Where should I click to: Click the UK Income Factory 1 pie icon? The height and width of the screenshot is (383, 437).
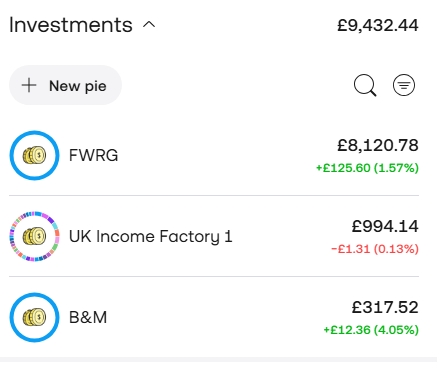click(x=34, y=236)
